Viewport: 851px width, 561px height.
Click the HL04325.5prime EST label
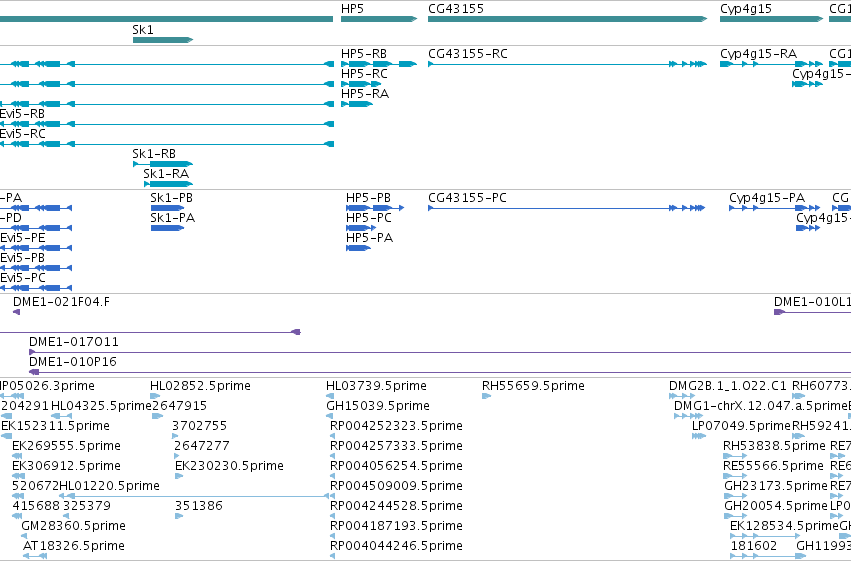click(x=101, y=406)
